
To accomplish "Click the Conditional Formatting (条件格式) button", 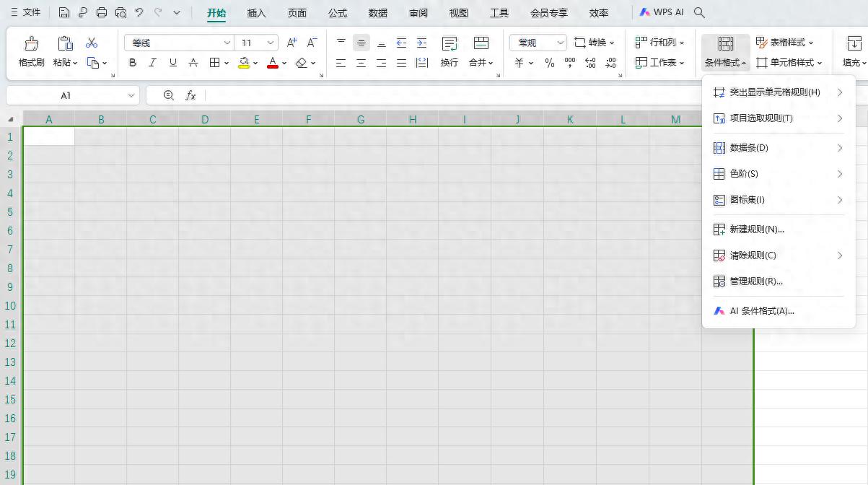I will [x=726, y=51].
